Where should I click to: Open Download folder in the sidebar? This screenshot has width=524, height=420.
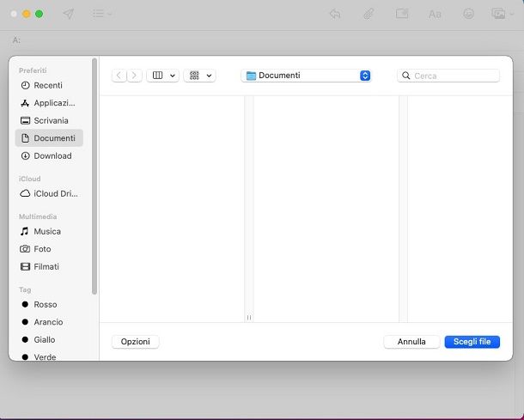52,155
